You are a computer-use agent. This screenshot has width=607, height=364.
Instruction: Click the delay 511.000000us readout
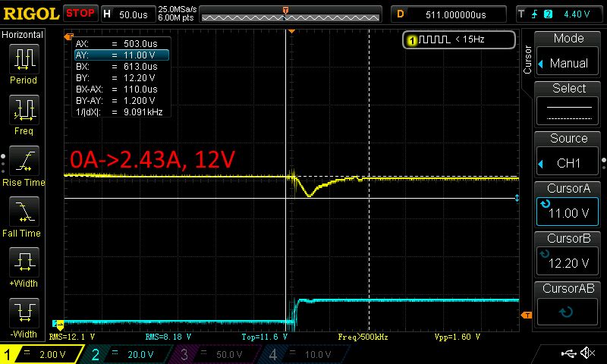point(449,14)
